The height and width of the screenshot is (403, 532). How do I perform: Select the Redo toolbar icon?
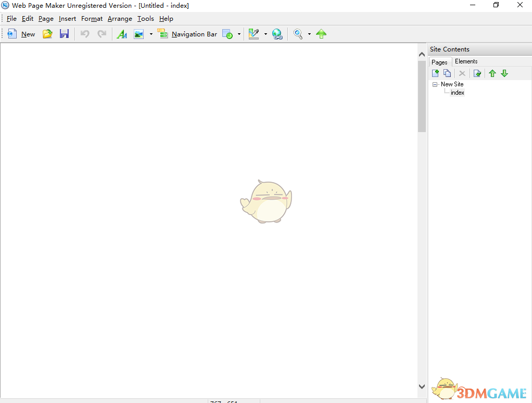(x=102, y=33)
